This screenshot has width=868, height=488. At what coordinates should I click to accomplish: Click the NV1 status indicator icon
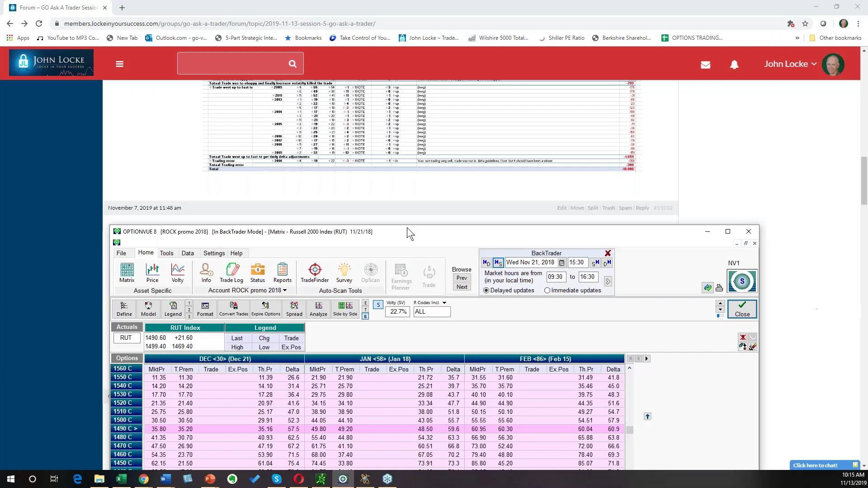tap(742, 281)
